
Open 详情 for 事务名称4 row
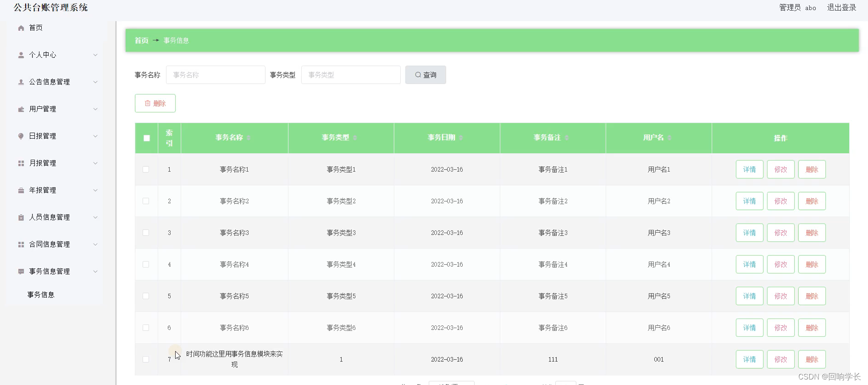(750, 264)
